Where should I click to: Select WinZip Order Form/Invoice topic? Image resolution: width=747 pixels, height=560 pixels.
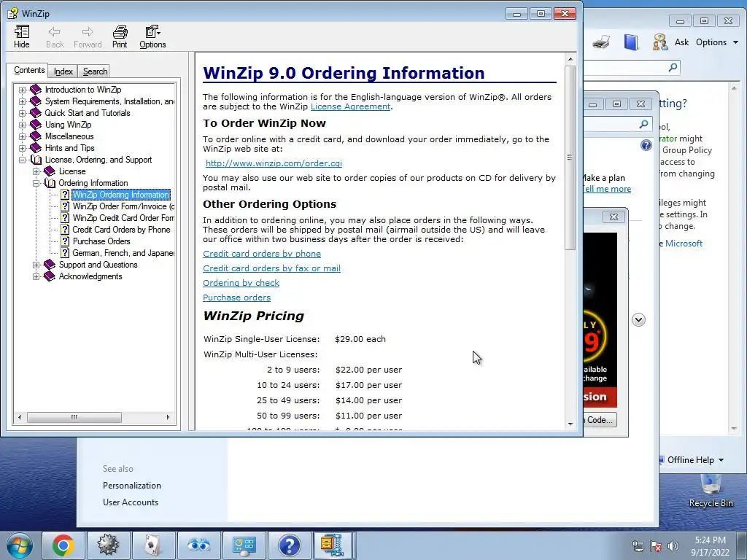(123, 206)
